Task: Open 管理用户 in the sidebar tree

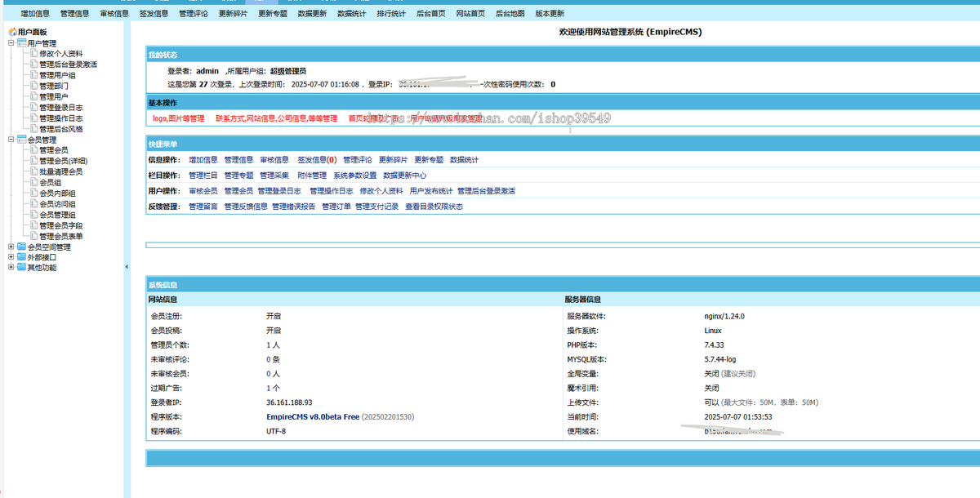Action: point(54,97)
